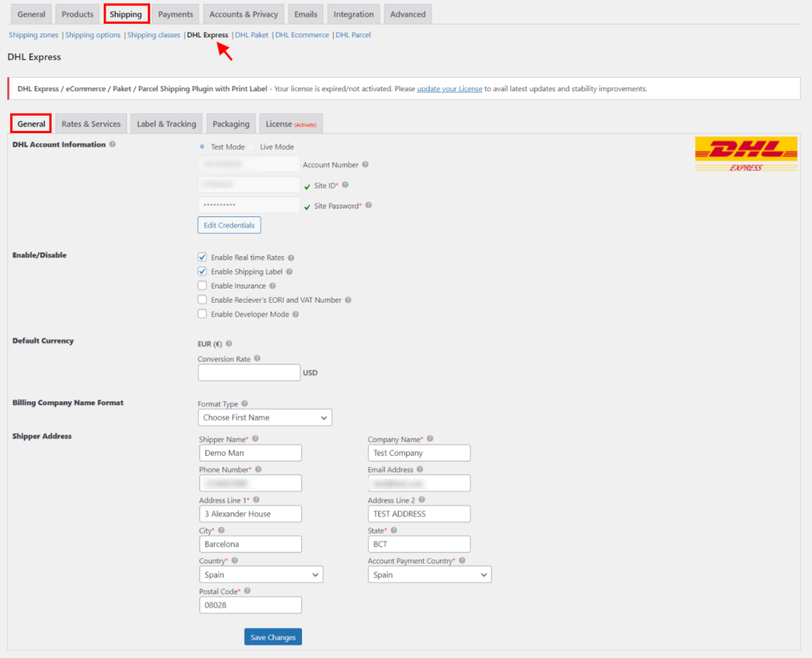
Task: Open Accounts & Privacy tab
Action: point(243,14)
